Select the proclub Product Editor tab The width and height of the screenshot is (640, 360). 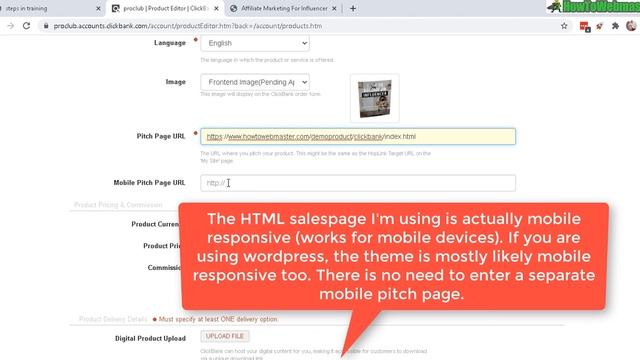(165, 8)
